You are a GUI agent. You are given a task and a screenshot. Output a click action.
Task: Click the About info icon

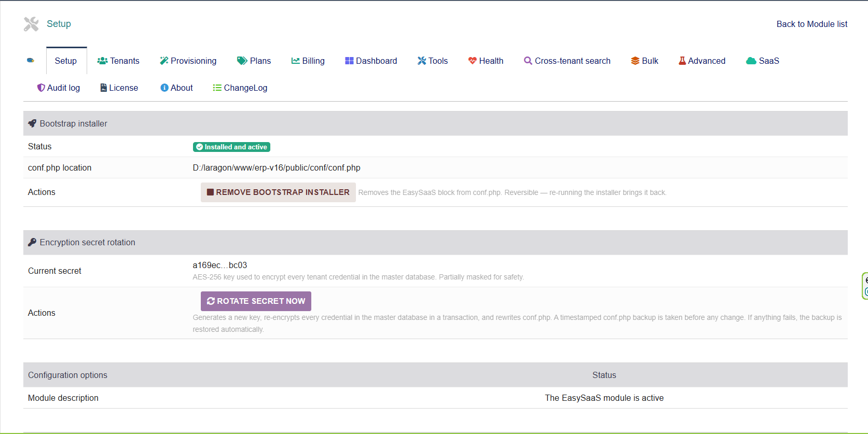click(x=164, y=88)
